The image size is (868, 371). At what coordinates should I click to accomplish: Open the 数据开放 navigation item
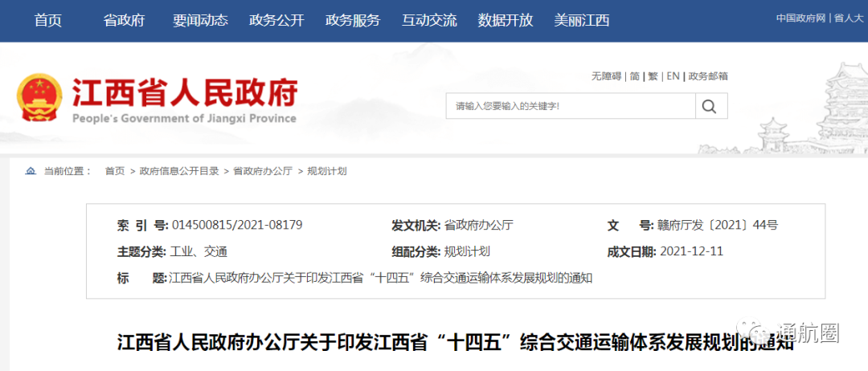pyautogui.click(x=506, y=20)
